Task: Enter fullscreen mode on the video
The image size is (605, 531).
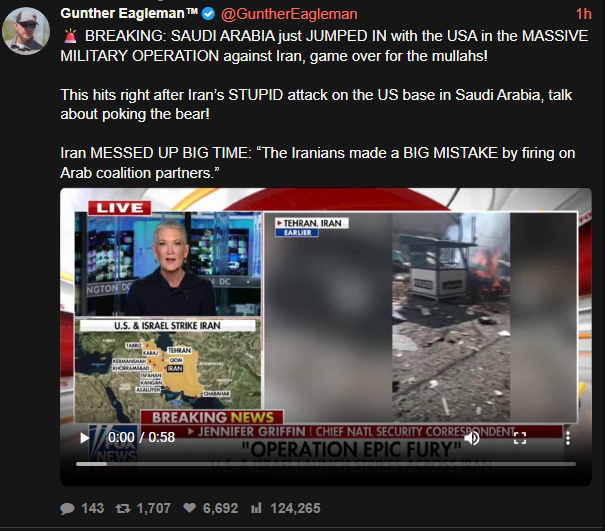Action: click(x=520, y=438)
